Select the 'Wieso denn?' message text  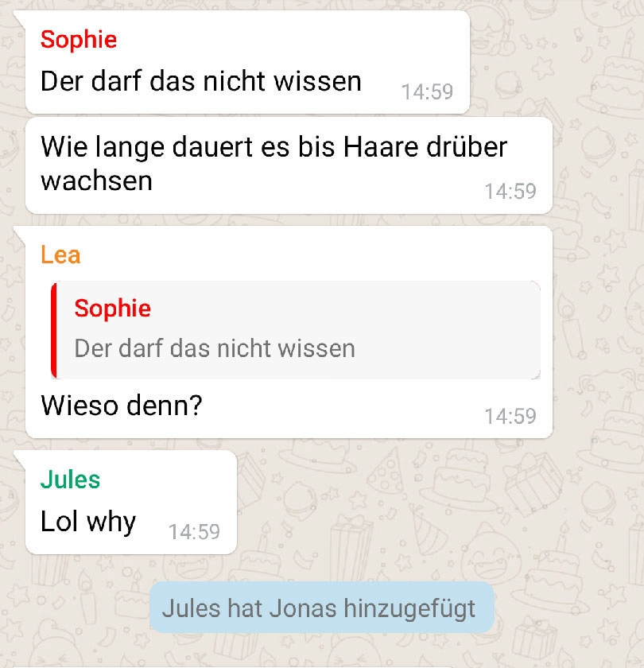(x=122, y=405)
